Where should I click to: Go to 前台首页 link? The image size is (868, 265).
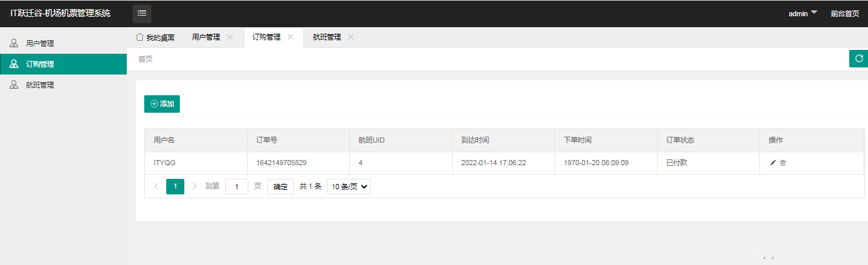pos(845,14)
